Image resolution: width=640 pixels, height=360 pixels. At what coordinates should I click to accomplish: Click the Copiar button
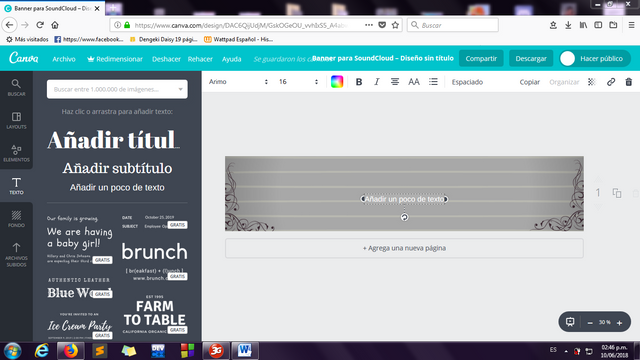[529, 82]
